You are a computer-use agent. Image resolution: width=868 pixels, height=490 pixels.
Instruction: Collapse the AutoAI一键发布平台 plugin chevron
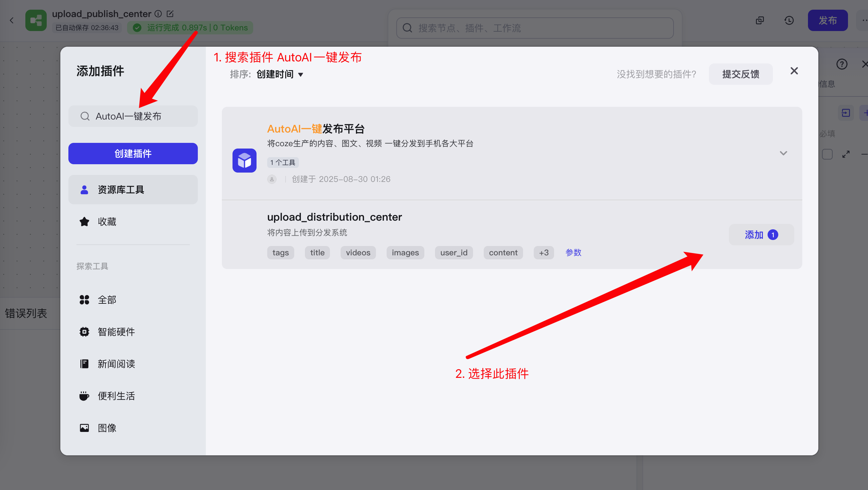783,154
